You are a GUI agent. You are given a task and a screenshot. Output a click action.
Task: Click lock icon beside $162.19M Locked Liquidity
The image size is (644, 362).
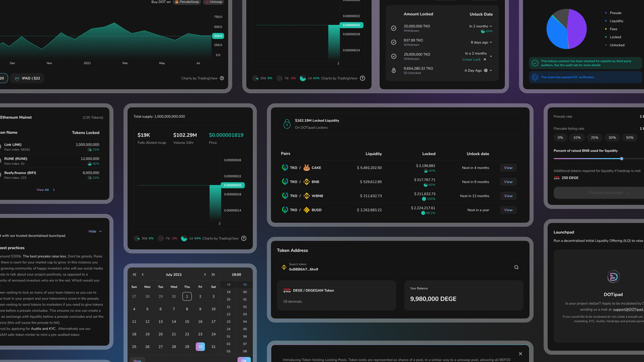click(x=286, y=124)
